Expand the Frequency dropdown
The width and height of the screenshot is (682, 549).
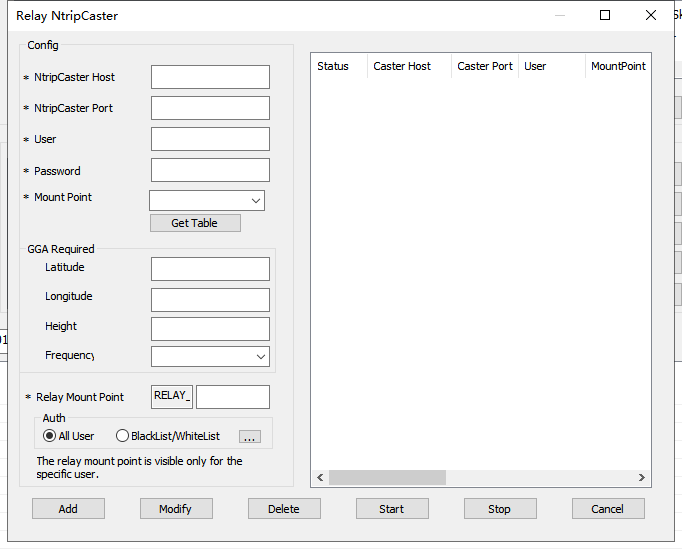point(211,357)
